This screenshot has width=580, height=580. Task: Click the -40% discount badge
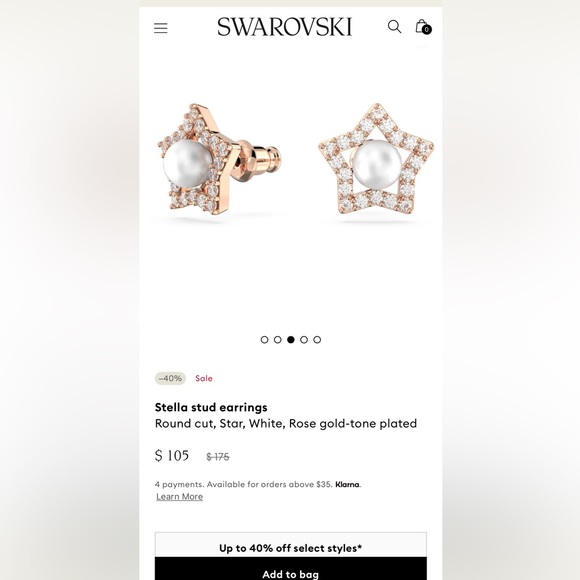[x=170, y=378]
